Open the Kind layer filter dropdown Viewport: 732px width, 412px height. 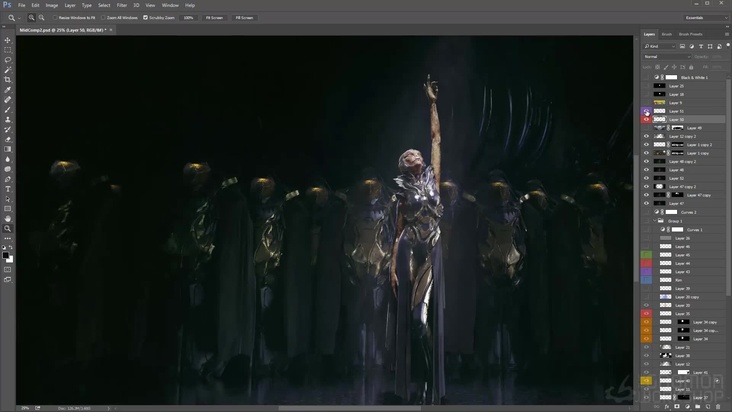point(660,46)
